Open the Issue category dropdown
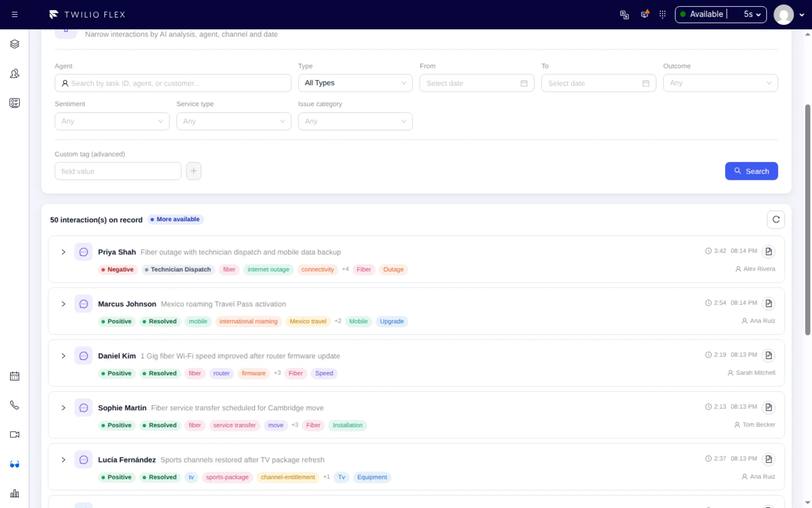 point(355,121)
